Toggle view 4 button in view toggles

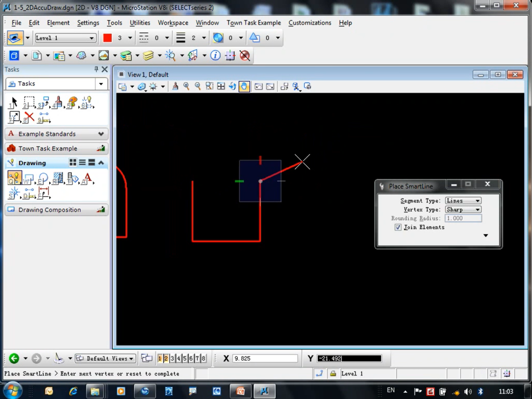click(179, 358)
